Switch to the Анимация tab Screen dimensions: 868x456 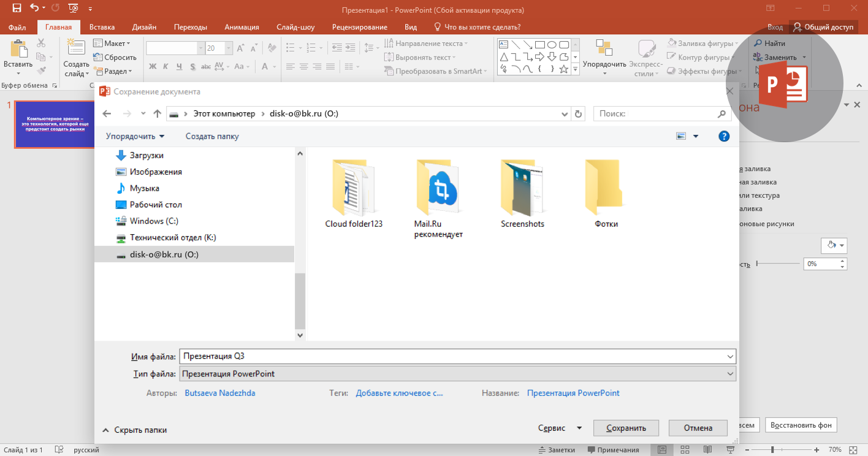click(x=242, y=27)
